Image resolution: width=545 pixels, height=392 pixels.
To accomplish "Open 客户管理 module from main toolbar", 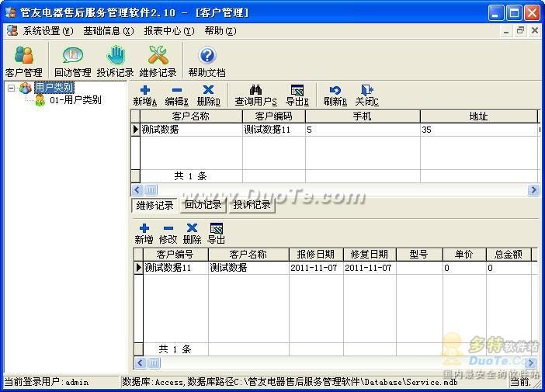I will pos(23,61).
